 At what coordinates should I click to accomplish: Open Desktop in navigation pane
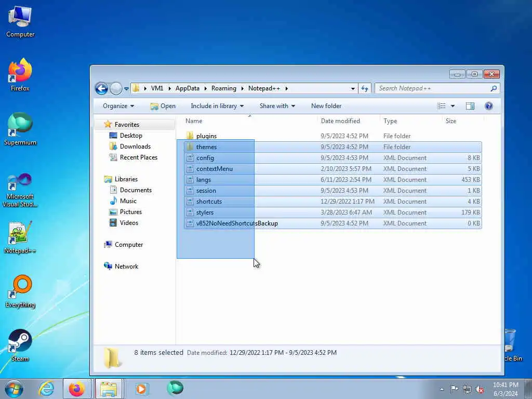131,136
